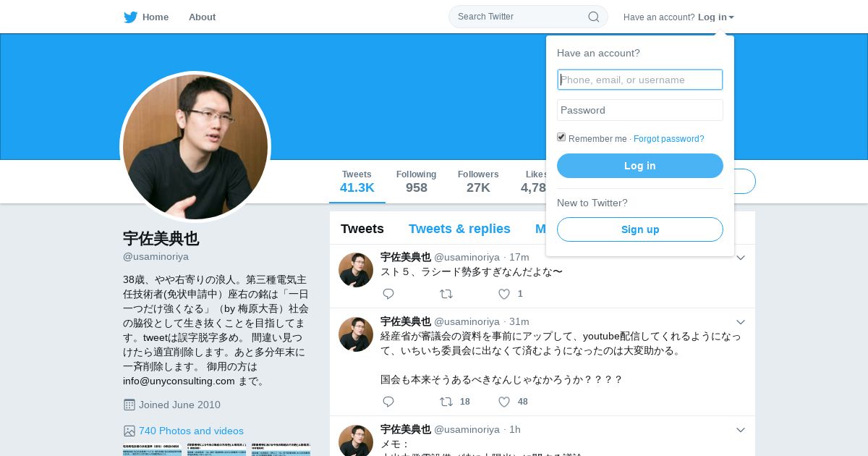Click the blue Log in button
Viewport: 868px width, 456px height.
640,166
